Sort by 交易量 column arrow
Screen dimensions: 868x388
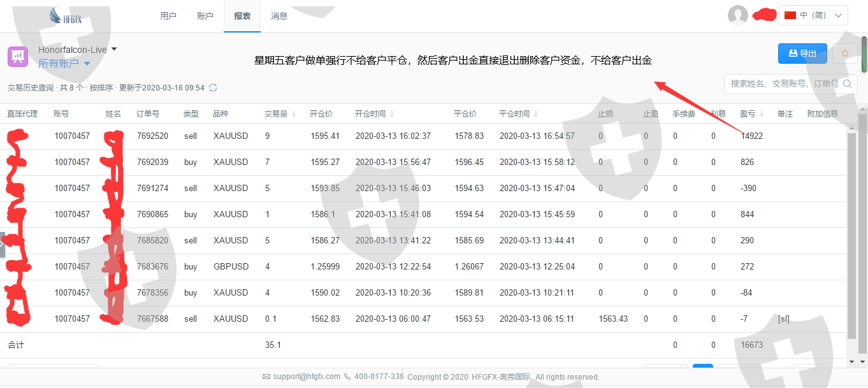pos(294,115)
